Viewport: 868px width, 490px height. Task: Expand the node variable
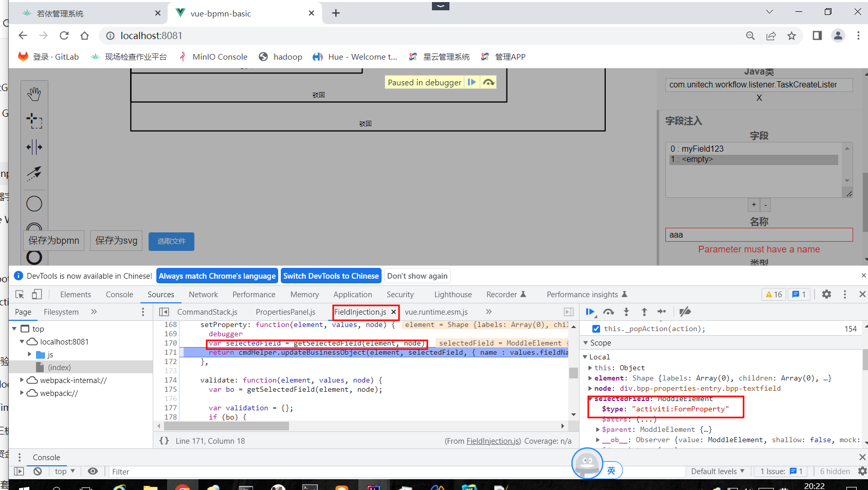[590, 388]
